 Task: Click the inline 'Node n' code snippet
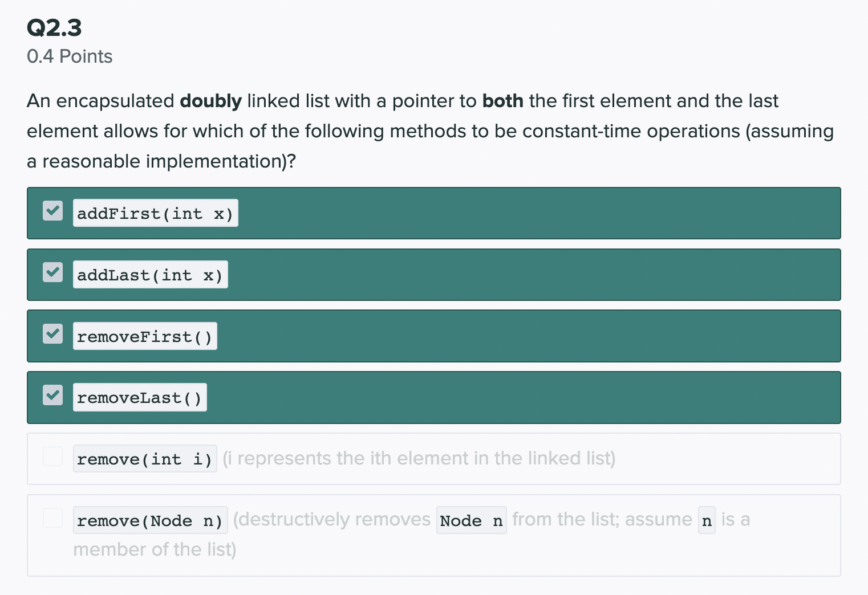click(471, 521)
